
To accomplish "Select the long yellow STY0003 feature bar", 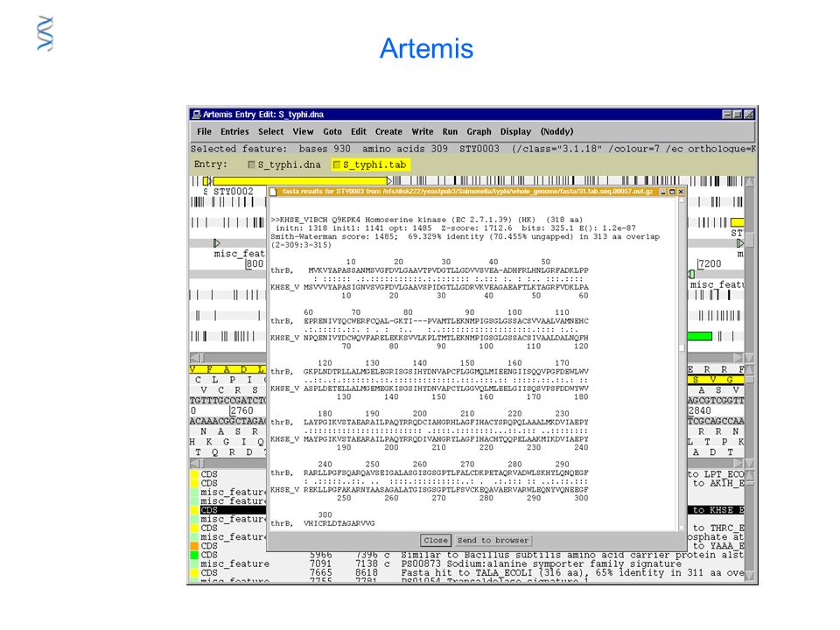I will [299, 181].
